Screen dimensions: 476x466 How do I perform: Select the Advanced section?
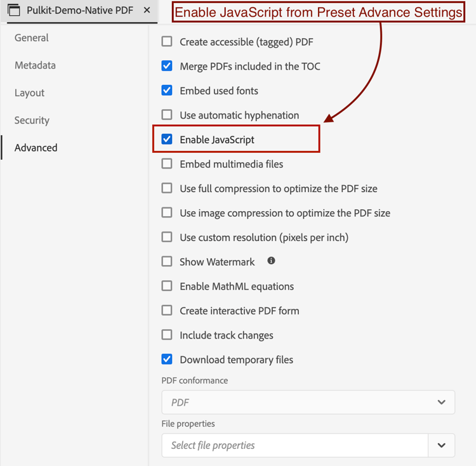pyautogui.click(x=36, y=148)
